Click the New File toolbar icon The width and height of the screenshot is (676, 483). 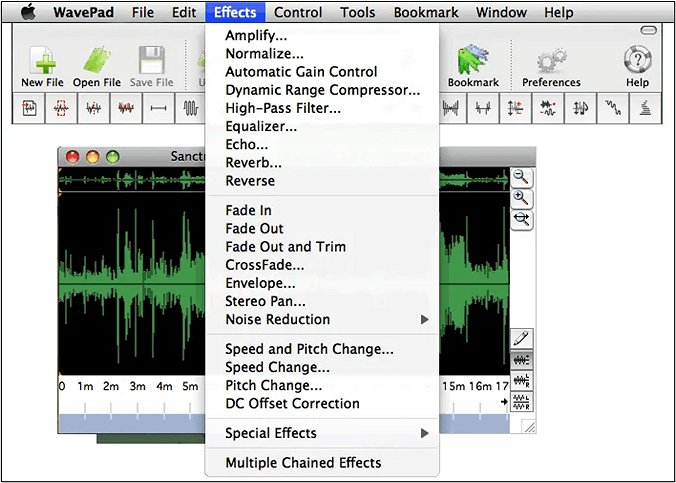pos(42,61)
